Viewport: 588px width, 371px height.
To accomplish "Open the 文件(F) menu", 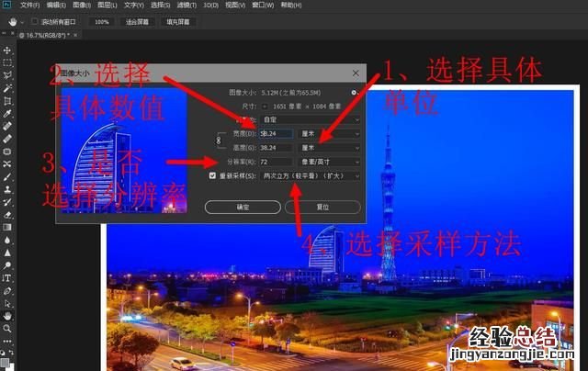I will [30, 6].
